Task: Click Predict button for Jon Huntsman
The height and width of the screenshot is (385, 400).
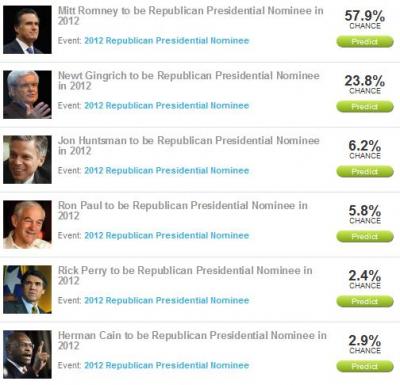Action: click(365, 172)
